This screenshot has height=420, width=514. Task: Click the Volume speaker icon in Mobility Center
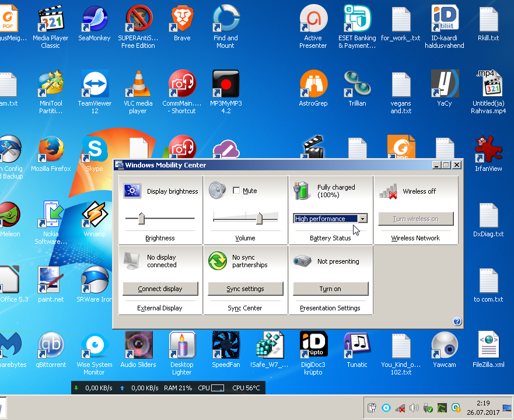(x=217, y=191)
